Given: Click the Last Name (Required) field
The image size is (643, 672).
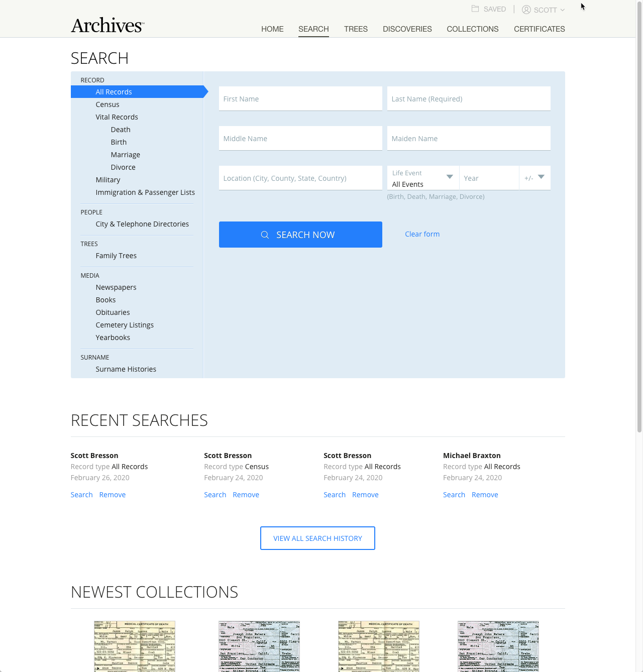Looking at the screenshot, I should point(469,98).
